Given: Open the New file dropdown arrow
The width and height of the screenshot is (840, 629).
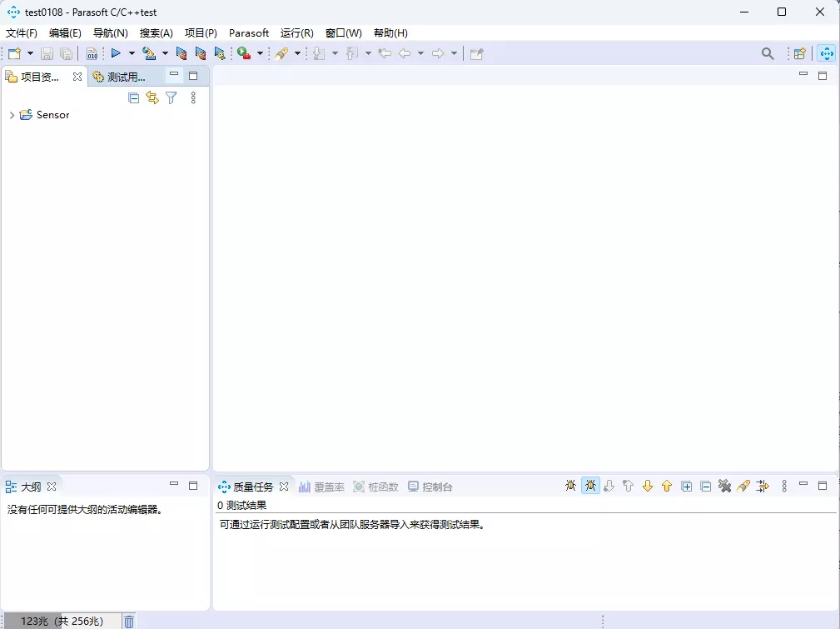Looking at the screenshot, I should click(31, 53).
